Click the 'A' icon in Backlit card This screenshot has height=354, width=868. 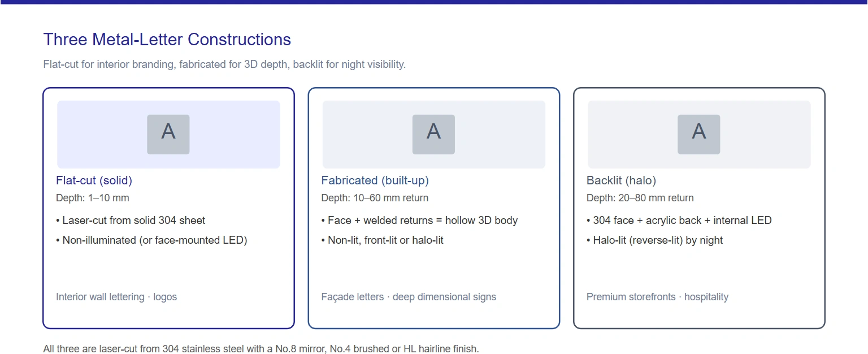[x=699, y=135]
